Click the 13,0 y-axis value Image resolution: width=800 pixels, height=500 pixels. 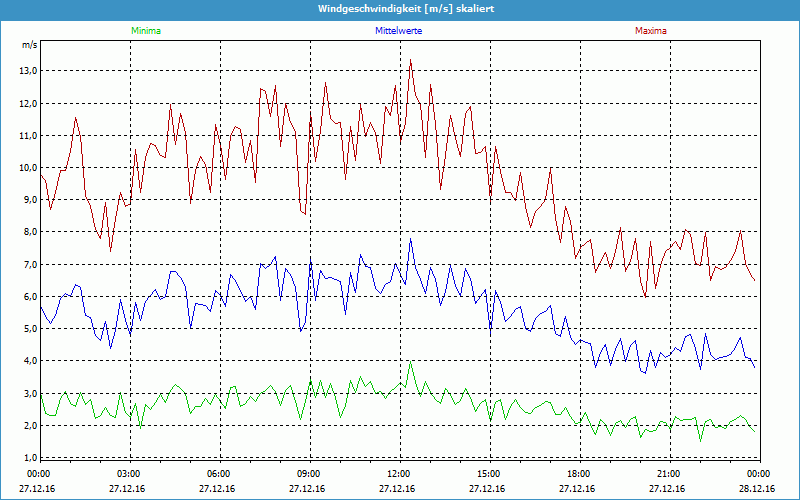click(x=28, y=71)
